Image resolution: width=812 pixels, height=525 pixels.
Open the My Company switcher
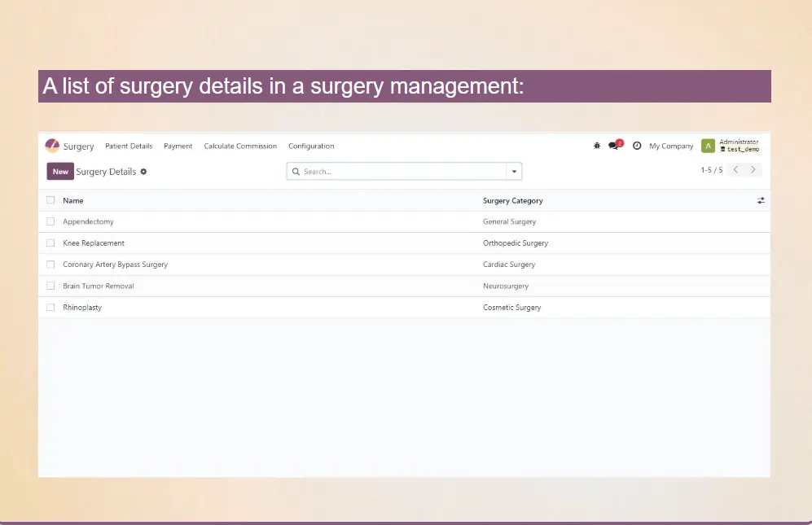(x=671, y=147)
